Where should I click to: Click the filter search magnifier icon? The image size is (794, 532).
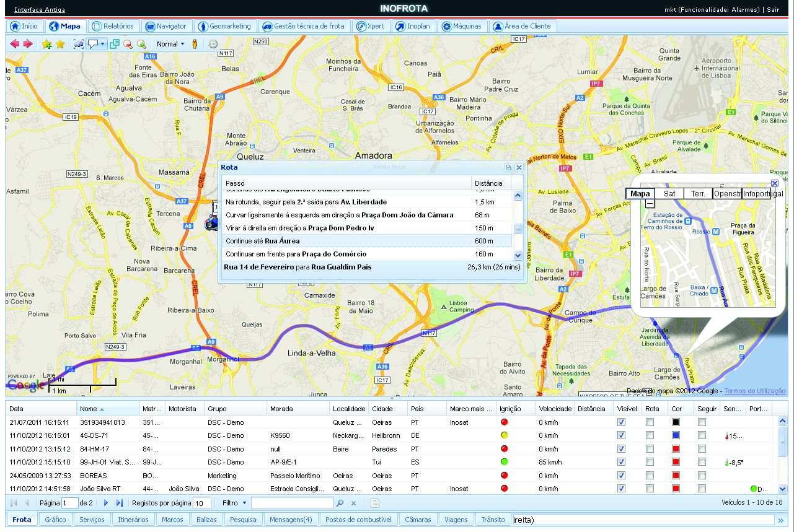click(340, 503)
